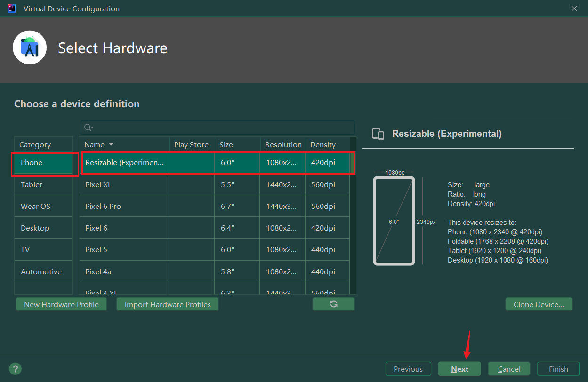This screenshot has height=382, width=588.
Task: Click the search magnifier icon
Action: point(88,127)
